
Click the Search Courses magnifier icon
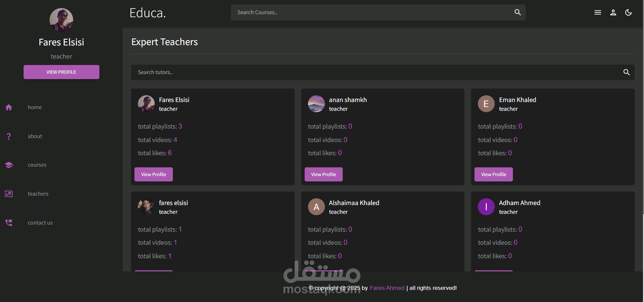pos(518,12)
